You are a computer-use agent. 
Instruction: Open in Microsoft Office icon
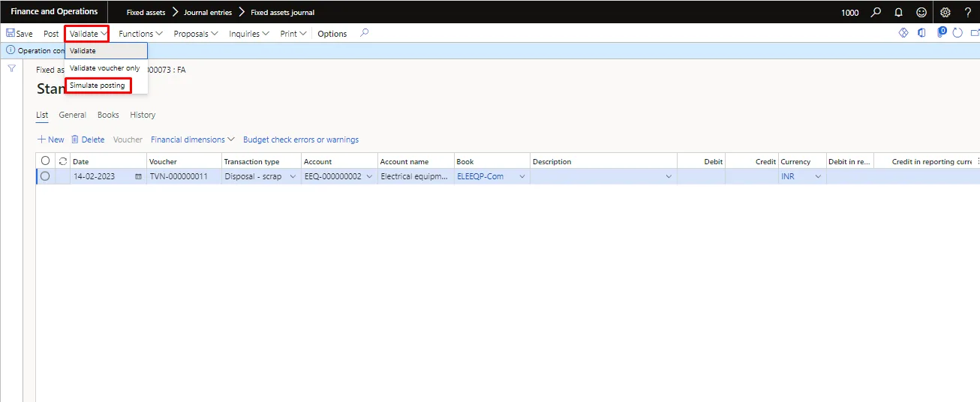point(921,33)
